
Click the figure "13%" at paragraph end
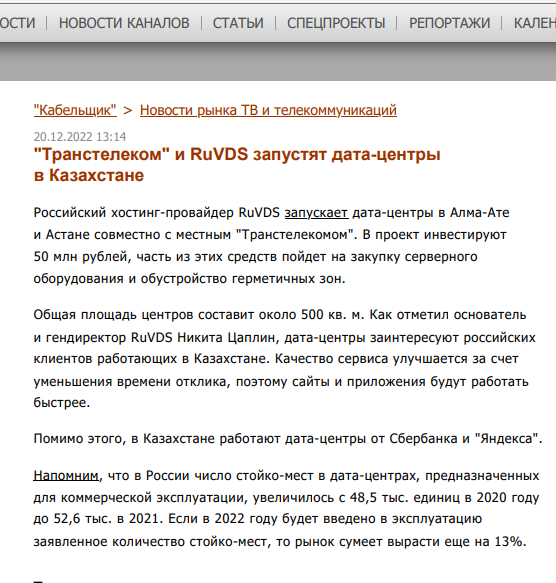click(x=508, y=542)
